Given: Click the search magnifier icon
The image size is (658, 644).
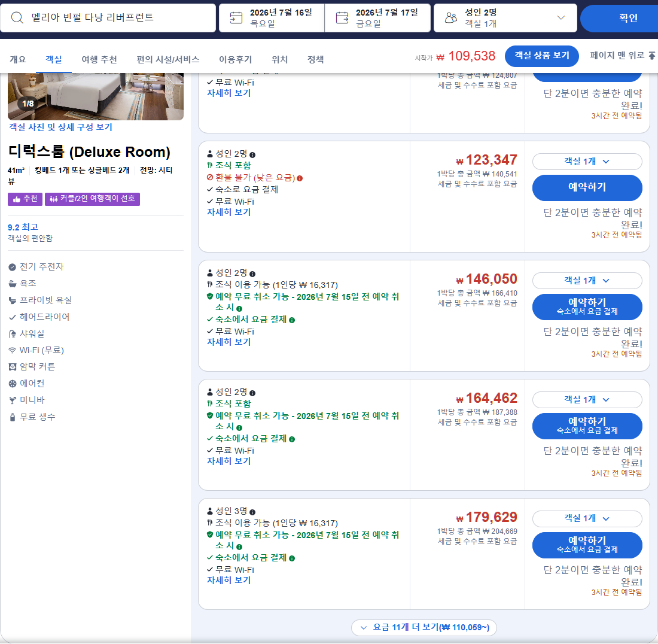Looking at the screenshot, I should click(x=17, y=17).
